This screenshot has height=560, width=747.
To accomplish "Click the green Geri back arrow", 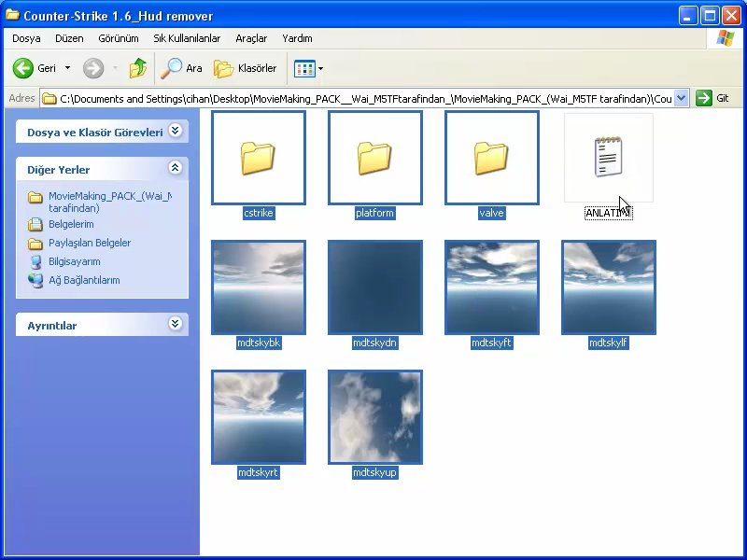I will pos(22,68).
